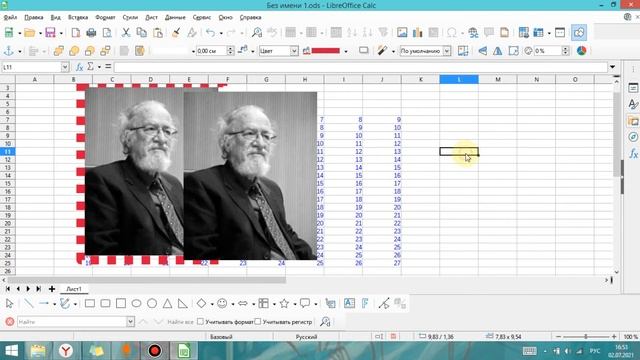Expand the Undo history dropdown arrow

pyautogui.click(x=221, y=33)
